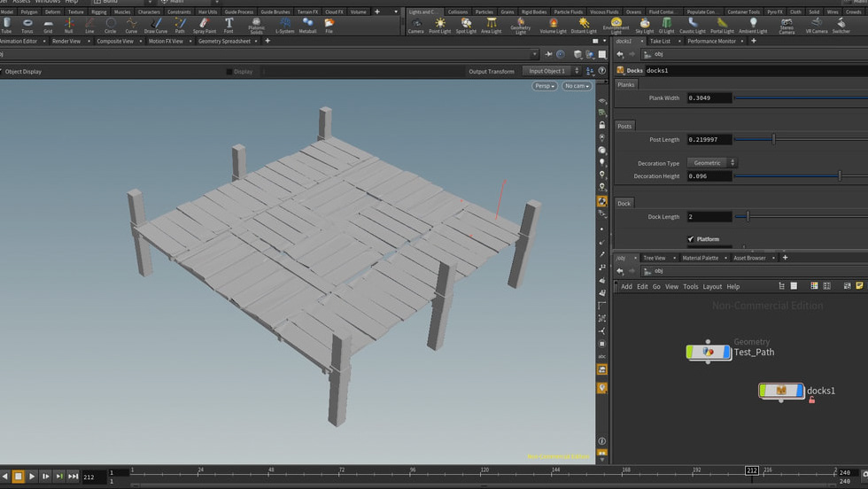Click the Camera shelf tool
The width and height of the screenshot is (868, 489).
[x=415, y=25]
